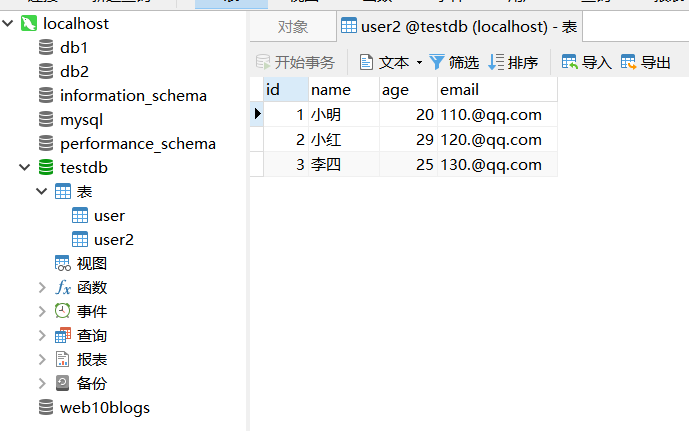Click the import icon in toolbar
Viewport: 689px width, 431px height.
coord(570,62)
